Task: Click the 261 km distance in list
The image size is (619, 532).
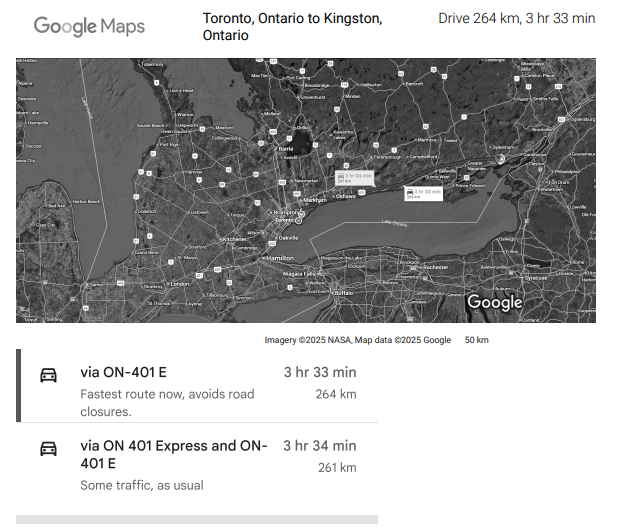Action: tap(337, 467)
